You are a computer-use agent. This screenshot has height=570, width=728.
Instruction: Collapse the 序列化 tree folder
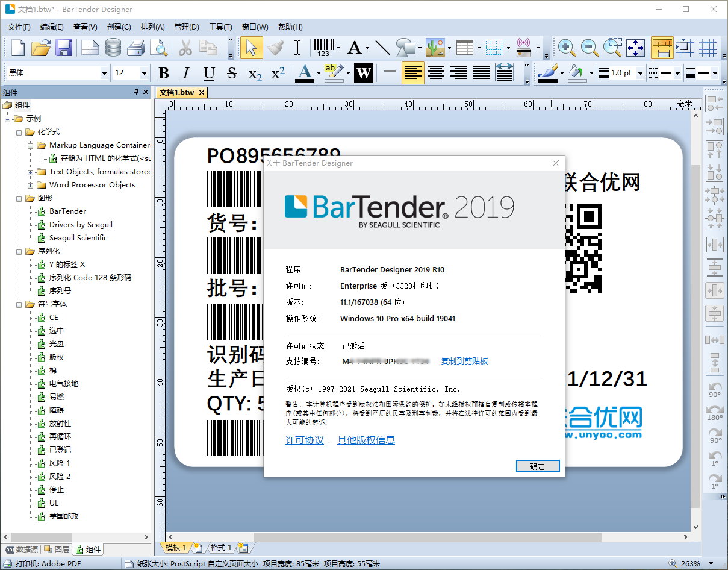tap(19, 251)
